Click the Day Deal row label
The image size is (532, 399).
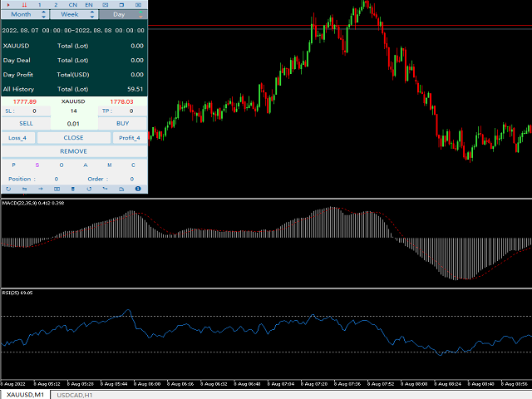click(17, 61)
